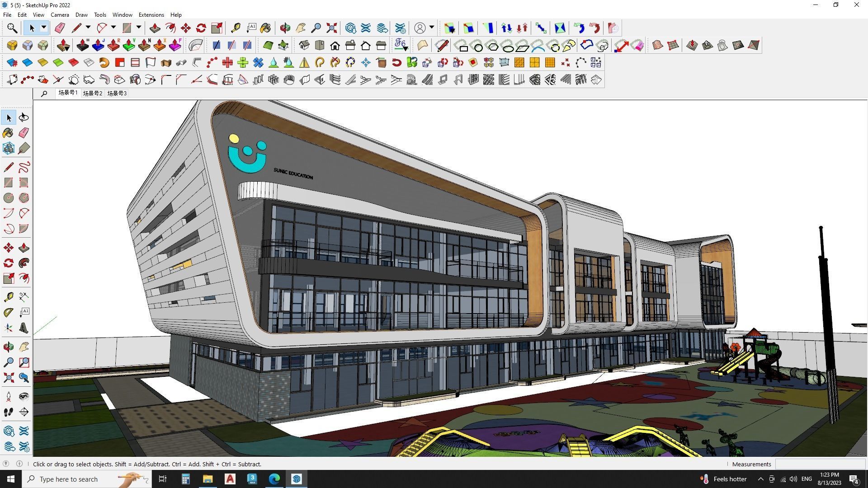Expand the Rectangle shapes dropdown arrow
The height and width of the screenshot is (488, 868).
tap(139, 28)
